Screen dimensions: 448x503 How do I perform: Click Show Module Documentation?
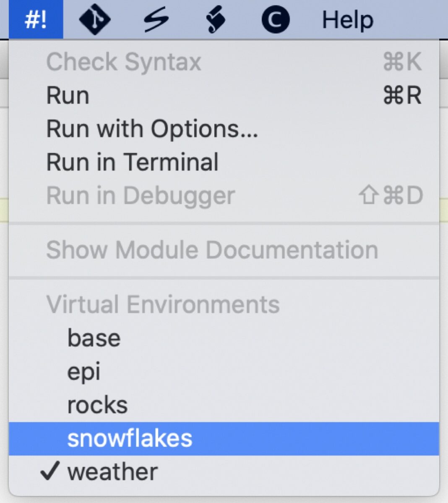(x=212, y=250)
